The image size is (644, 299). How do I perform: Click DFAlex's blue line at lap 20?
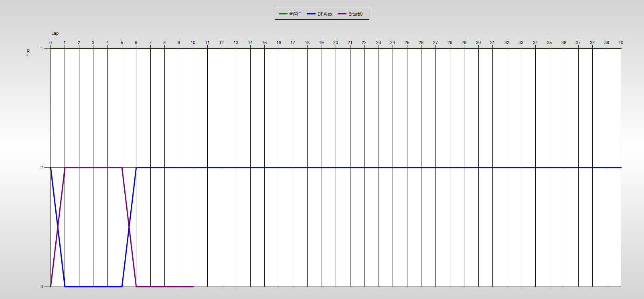pyautogui.click(x=336, y=168)
